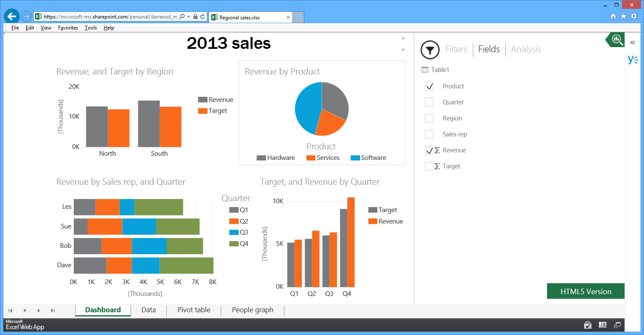Click the pop-out window icon in status bar
Viewport: 644px width, 335px height.
(617, 325)
